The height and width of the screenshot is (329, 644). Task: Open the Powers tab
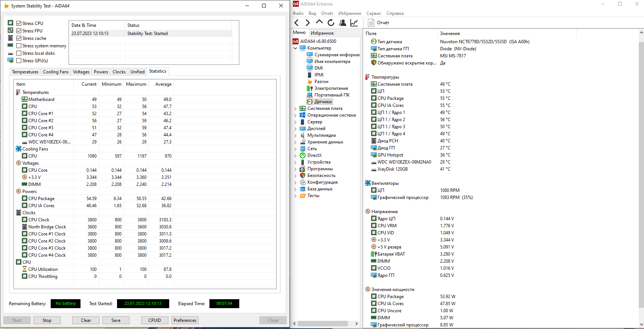click(101, 72)
